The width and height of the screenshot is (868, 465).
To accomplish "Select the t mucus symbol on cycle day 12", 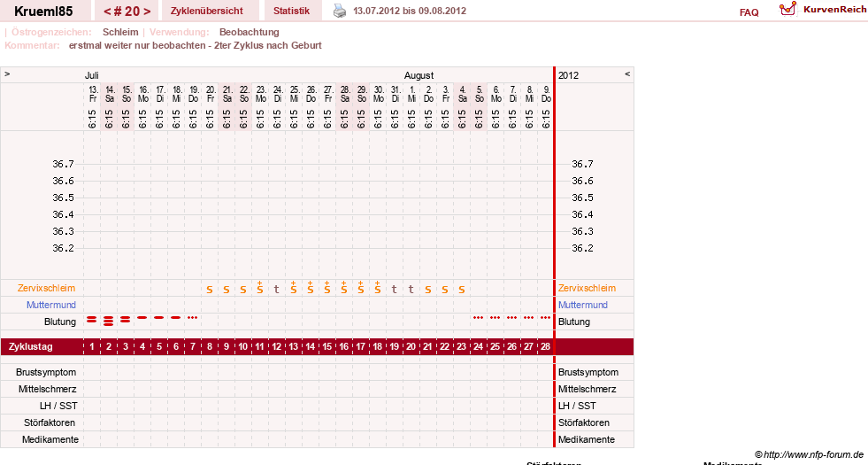I will (277, 289).
